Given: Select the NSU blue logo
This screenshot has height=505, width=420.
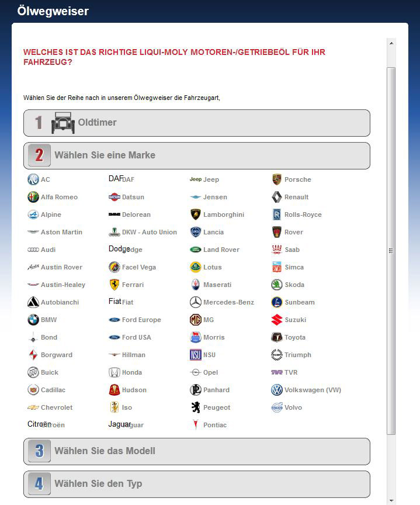Looking at the screenshot, I should [x=196, y=355].
